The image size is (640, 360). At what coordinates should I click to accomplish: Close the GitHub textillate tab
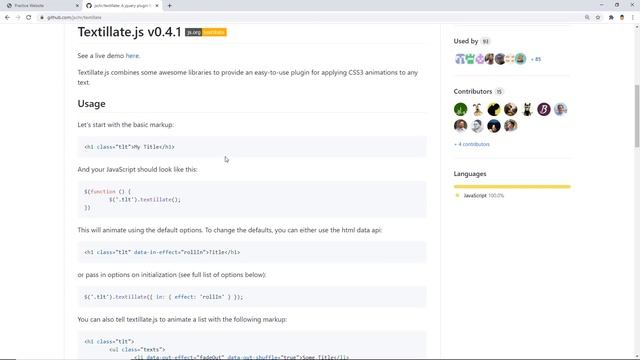(157, 6)
